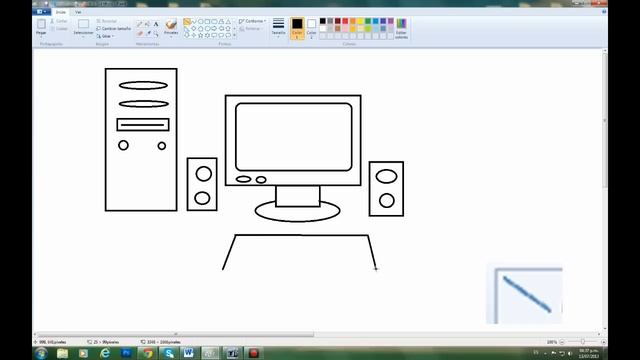Expand the Seleccionar dropdown arrow

click(x=83, y=37)
